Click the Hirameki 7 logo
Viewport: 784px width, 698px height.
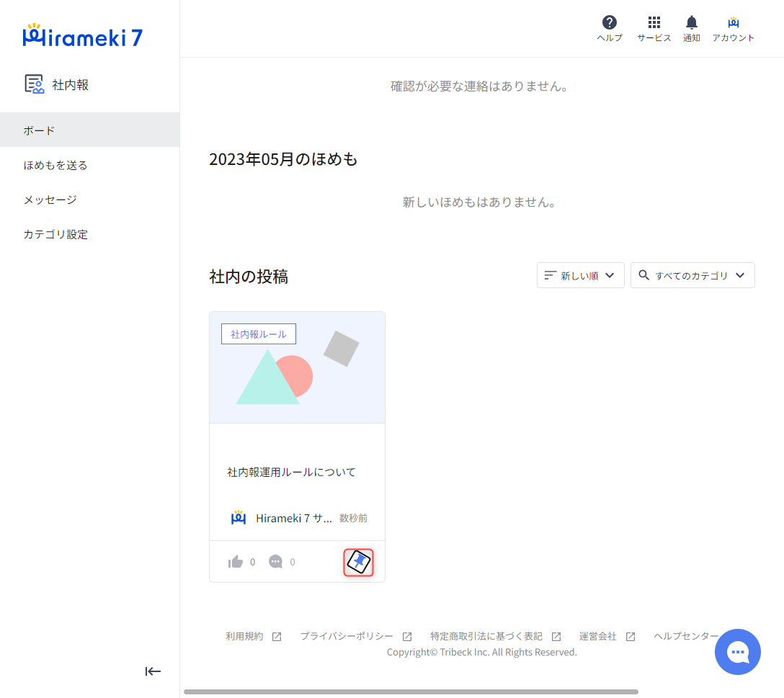[x=83, y=36]
